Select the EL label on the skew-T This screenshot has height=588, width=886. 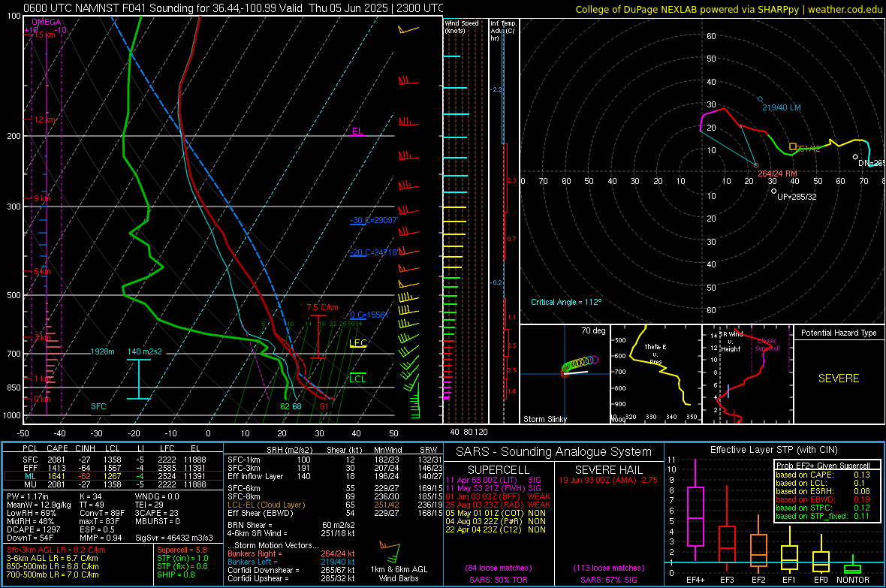(x=357, y=131)
